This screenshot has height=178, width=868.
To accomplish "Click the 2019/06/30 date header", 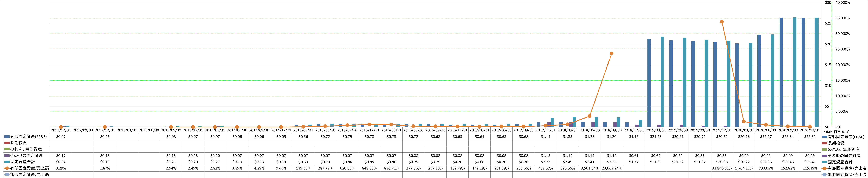I will [x=678, y=130].
